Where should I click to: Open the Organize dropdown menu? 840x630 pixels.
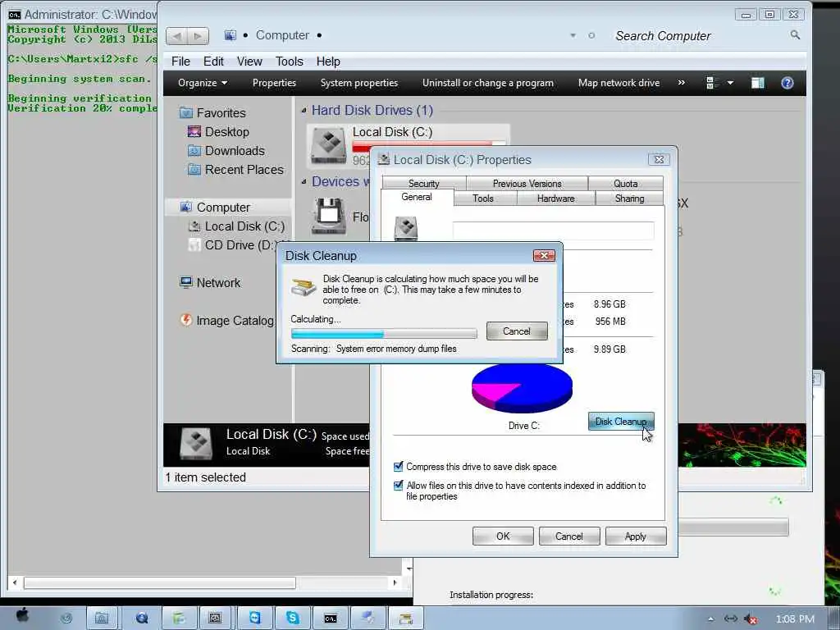pyautogui.click(x=203, y=83)
